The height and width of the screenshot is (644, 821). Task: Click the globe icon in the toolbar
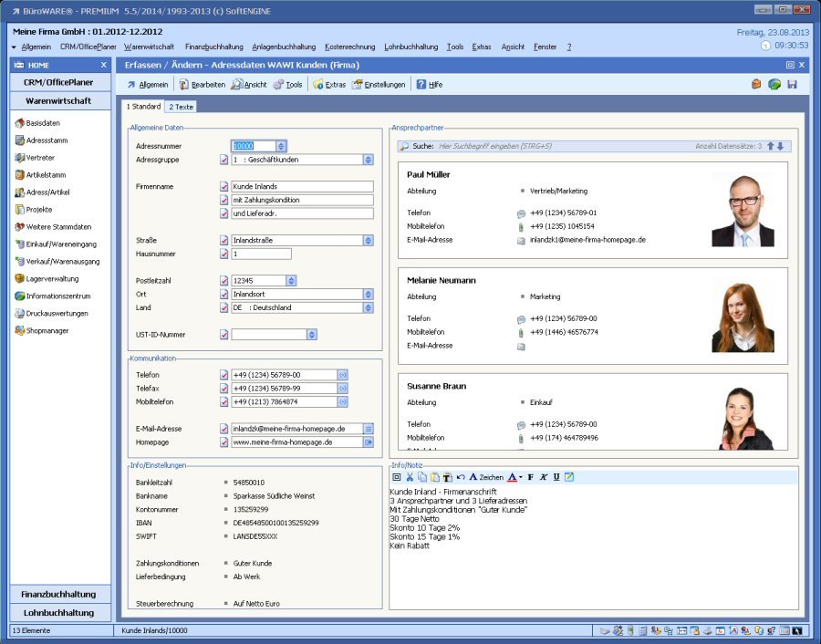click(x=774, y=84)
